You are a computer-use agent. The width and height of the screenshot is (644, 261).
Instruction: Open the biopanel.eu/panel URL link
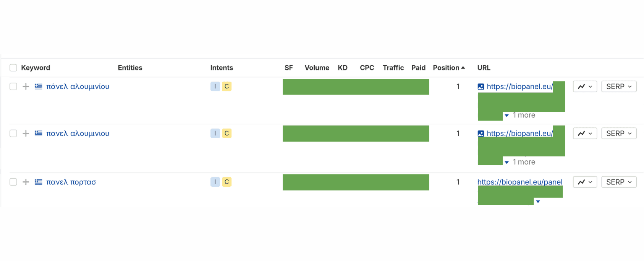(x=520, y=182)
